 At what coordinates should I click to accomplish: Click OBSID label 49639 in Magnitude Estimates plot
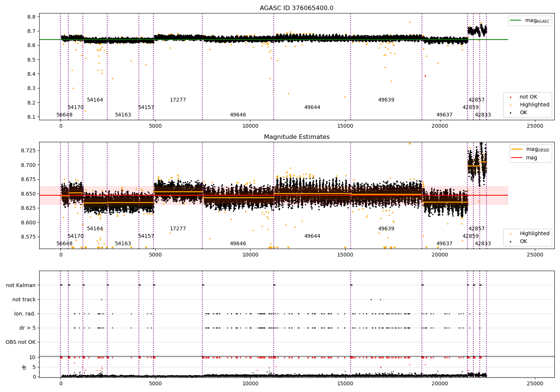(386, 229)
